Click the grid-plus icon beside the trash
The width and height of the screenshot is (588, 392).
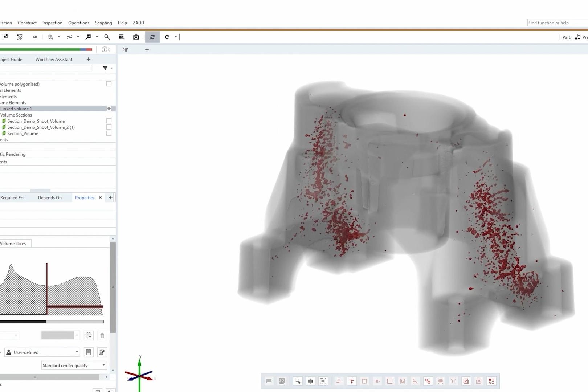(89, 336)
